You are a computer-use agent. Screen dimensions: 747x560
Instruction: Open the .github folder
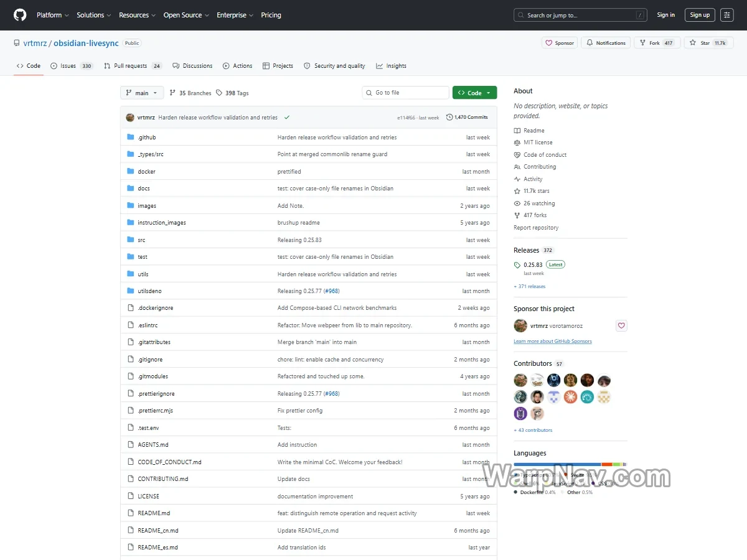147,138
